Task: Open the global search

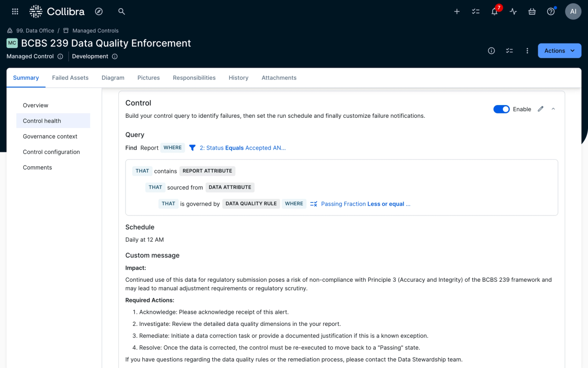Action: click(x=121, y=11)
